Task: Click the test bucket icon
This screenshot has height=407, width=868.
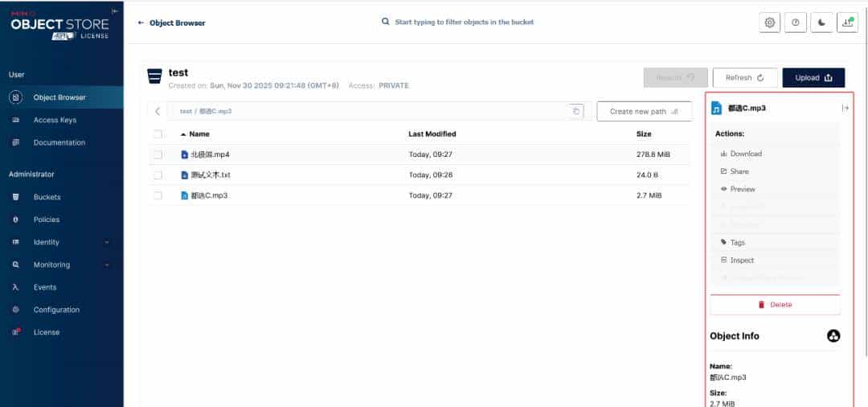Action: [x=154, y=76]
